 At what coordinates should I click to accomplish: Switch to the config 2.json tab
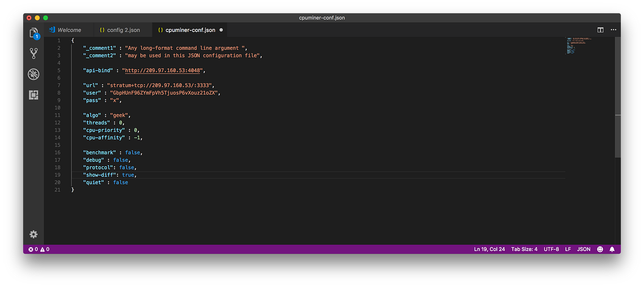pyautogui.click(x=123, y=30)
